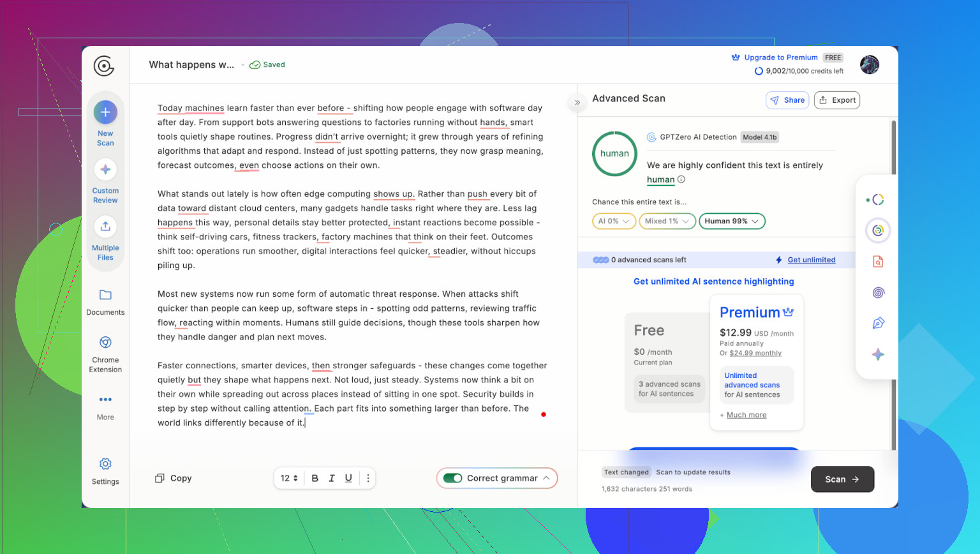Viewport: 980px width, 554px height.
Task: Select the Multiple Files upload icon
Action: tap(105, 227)
